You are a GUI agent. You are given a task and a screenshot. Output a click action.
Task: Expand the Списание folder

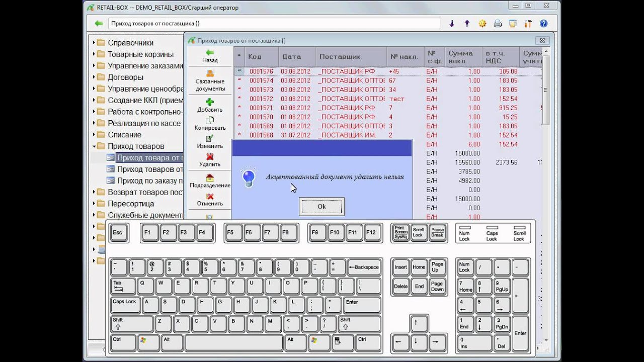tap(94, 135)
